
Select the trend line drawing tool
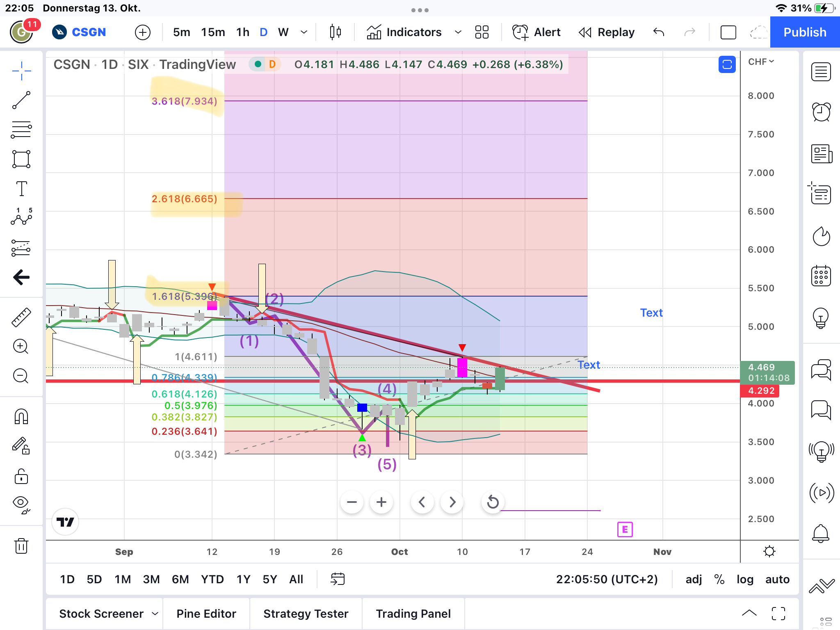pos(21,100)
